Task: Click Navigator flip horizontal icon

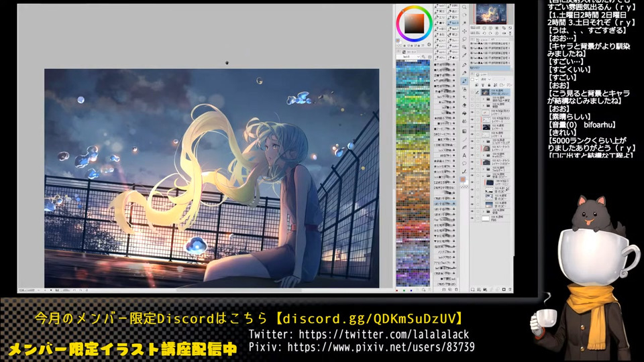Action: (x=504, y=34)
